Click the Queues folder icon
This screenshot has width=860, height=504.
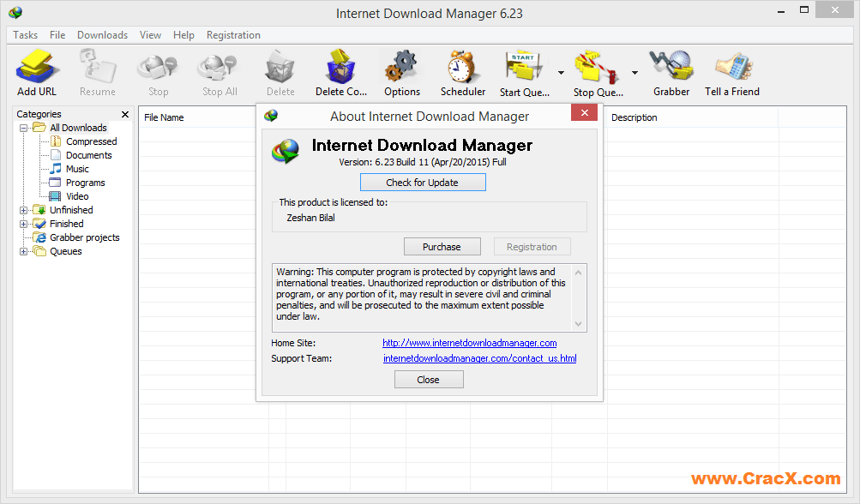pyautogui.click(x=39, y=251)
